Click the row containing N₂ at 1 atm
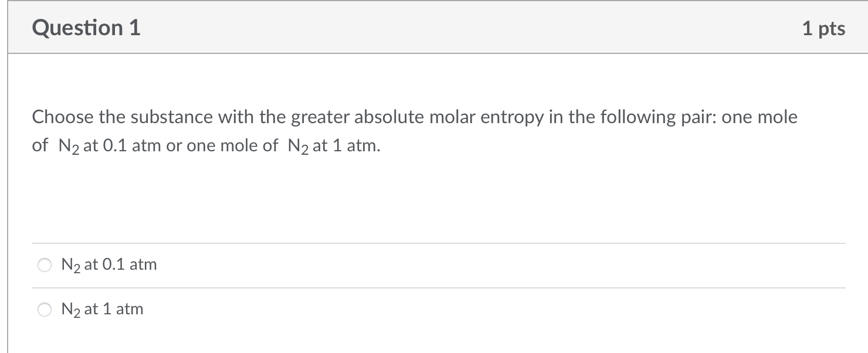The image size is (868, 353). [235, 309]
